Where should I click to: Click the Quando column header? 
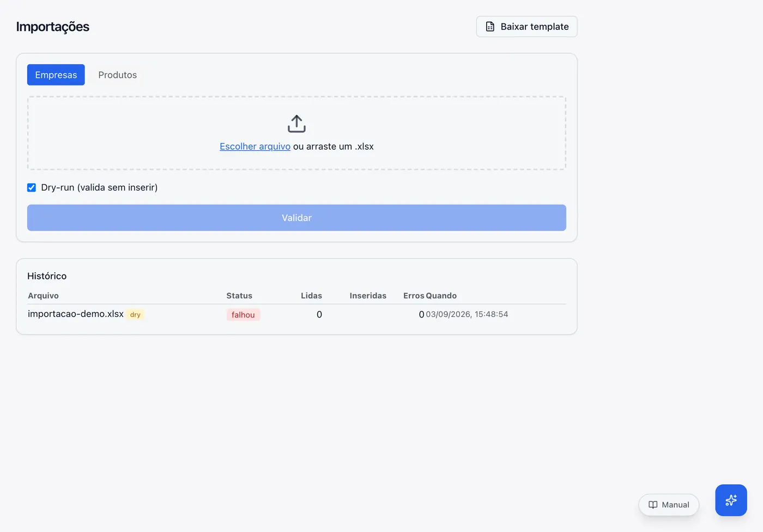click(x=441, y=296)
